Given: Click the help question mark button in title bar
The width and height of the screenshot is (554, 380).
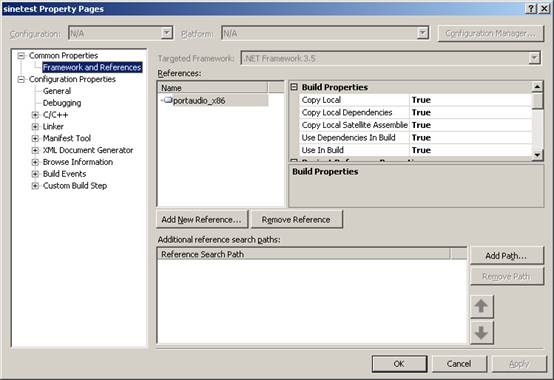Looking at the screenshot, I should tap(532, 8).
